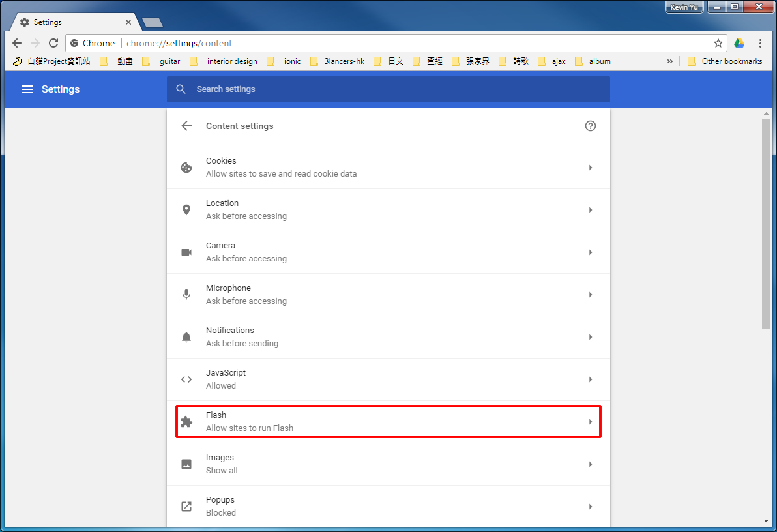Click the Notifications bell icon
This screenshot has width=777, height=532.
coord(186,337)
